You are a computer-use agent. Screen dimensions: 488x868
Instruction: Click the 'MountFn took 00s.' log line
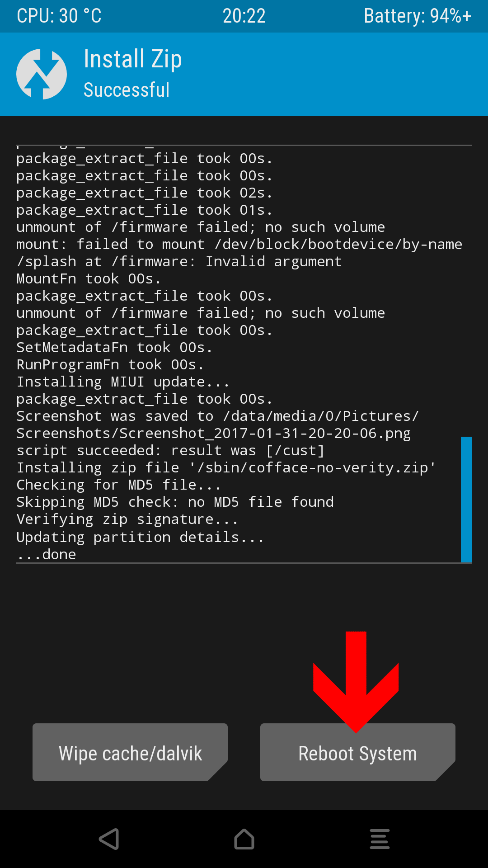(x=89, y=279)
